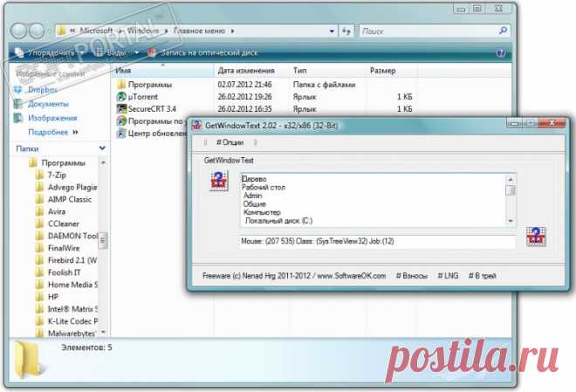Image resolution: width=576 pixels, height=392 pixels.
Task: Sort by the Тип column header
Action: pyautogui.click(x=327, y=71)
